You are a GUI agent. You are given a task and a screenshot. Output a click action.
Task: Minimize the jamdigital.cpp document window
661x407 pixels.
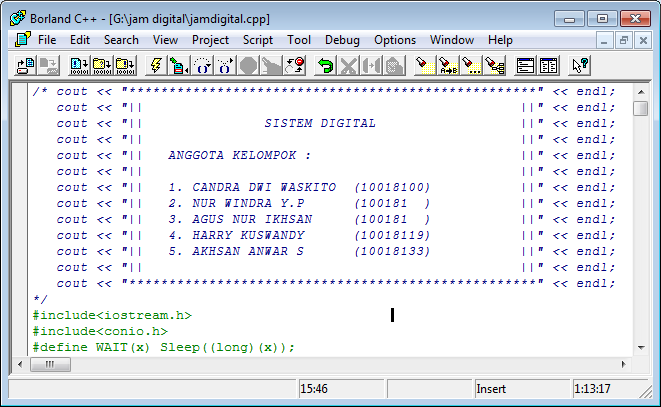point(604,41)
